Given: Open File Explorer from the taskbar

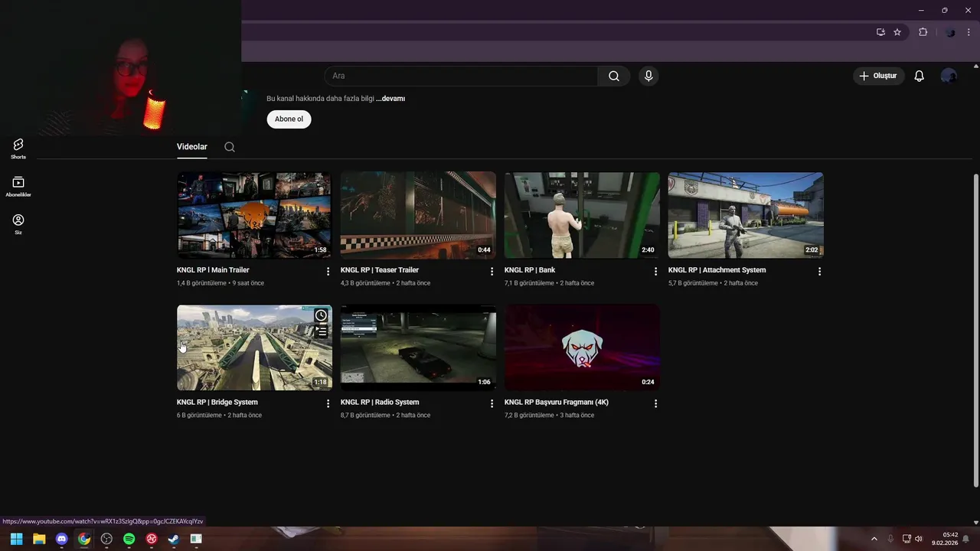Looking at the screenshot, I should 39,539.
